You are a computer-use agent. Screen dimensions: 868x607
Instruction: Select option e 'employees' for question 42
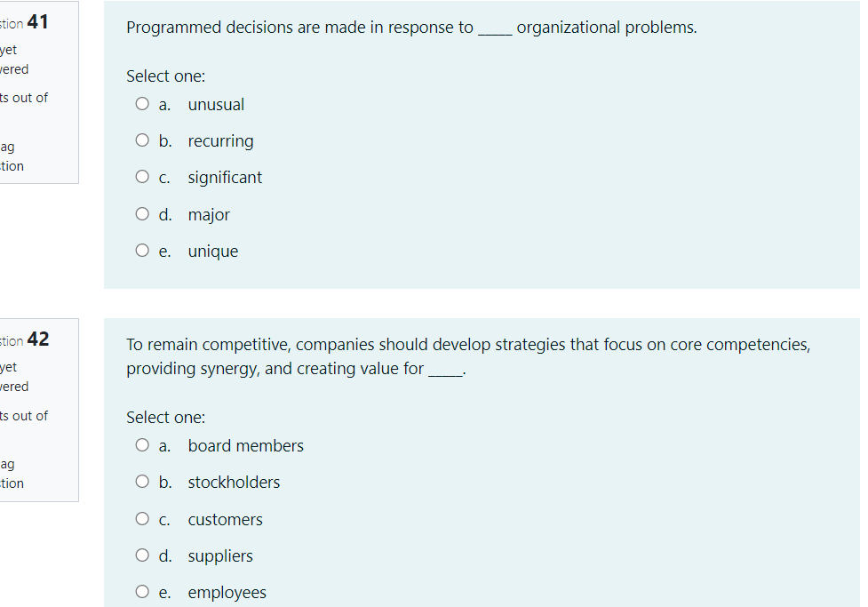coord(142,591)
